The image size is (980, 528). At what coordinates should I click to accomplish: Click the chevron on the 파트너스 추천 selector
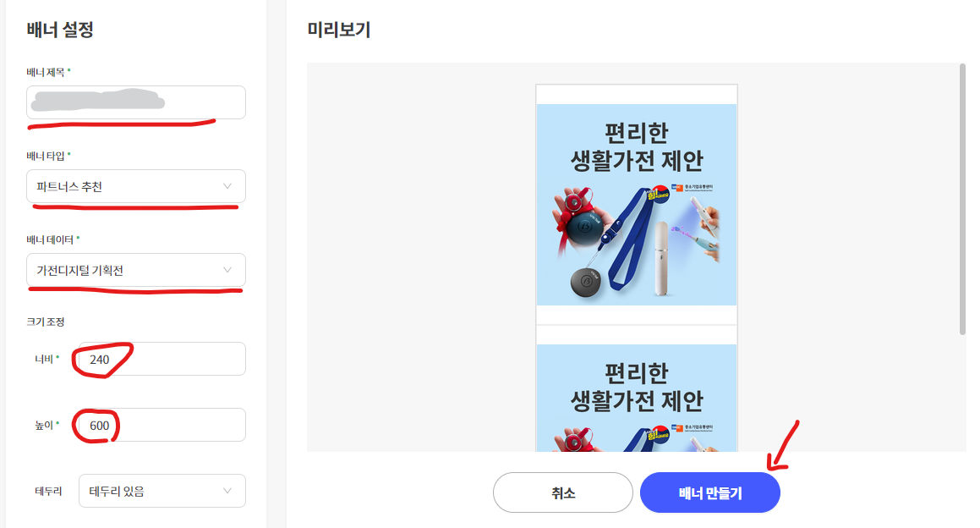[x=228, y=186]
